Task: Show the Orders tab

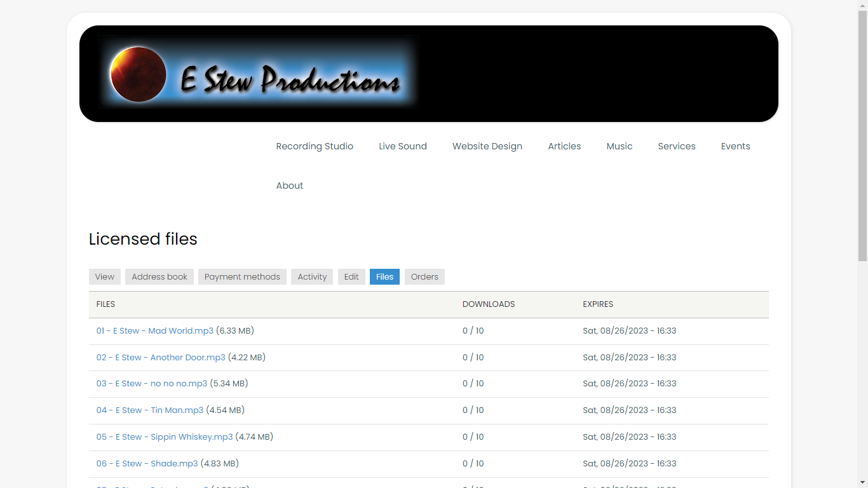Action: 424,277
